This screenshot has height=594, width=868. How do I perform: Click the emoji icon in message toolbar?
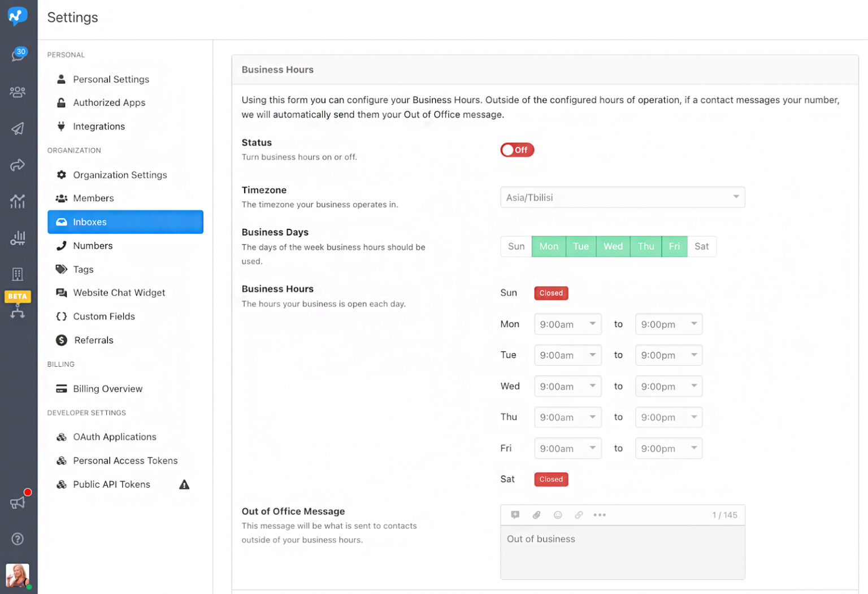click(x=558, y=515)
